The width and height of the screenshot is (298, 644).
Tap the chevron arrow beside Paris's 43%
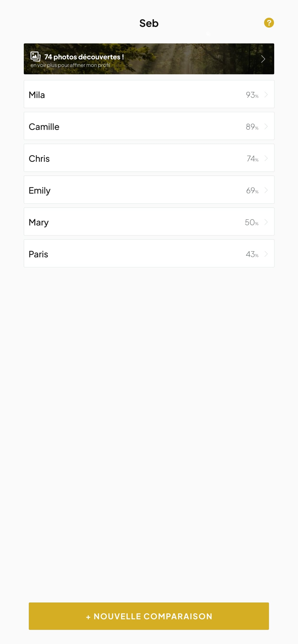(x=266, y=254)
